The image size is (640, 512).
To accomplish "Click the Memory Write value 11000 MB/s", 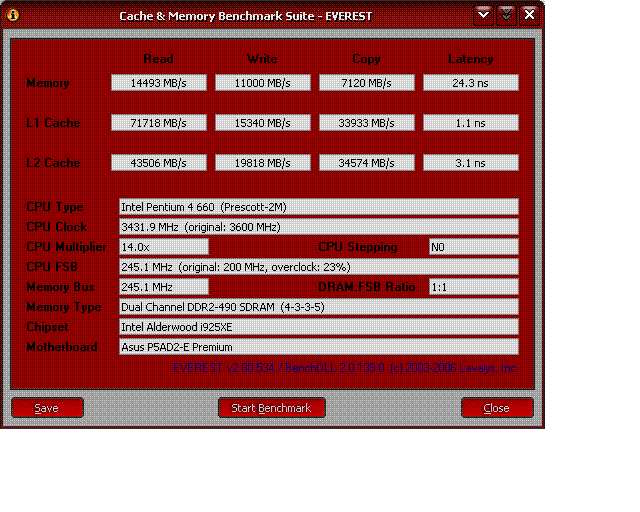I will tap(263, 83).
